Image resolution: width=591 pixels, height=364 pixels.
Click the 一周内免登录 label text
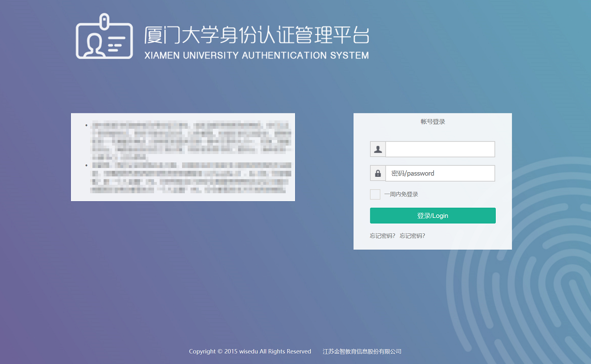click(401, 195)
